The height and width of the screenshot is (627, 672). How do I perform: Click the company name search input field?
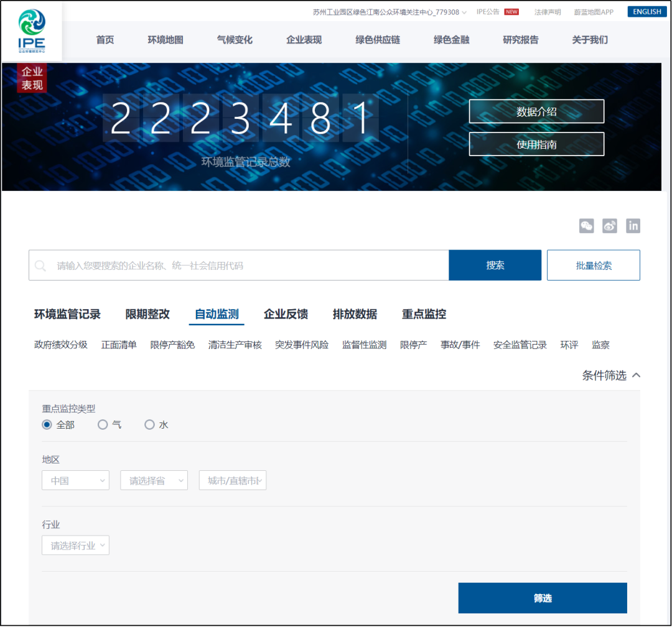pos(218,265)
